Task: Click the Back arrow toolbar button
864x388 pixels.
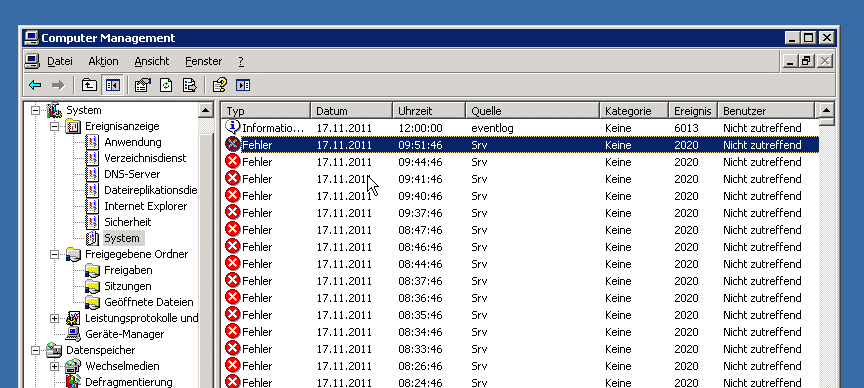Action: click(35, 85)
